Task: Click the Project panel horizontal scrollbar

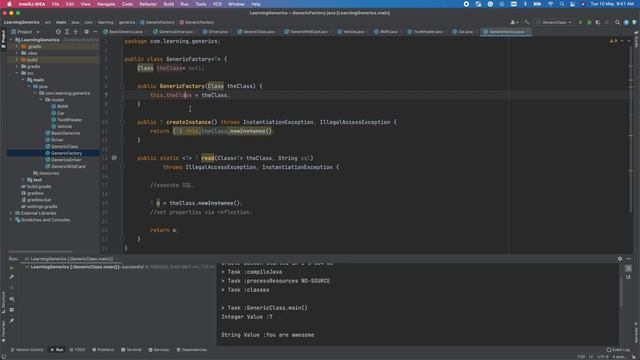Action: 40,252
